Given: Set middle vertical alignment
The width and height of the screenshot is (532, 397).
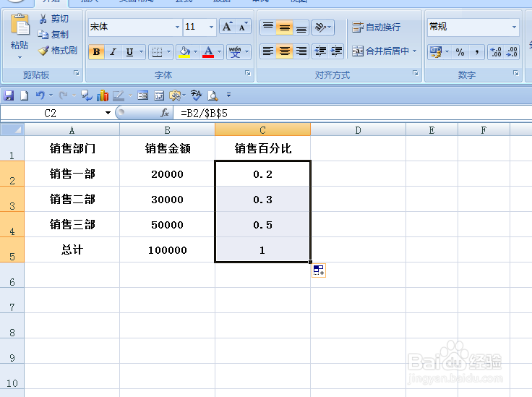Looking at the screenshot, I should click(284, 27).
